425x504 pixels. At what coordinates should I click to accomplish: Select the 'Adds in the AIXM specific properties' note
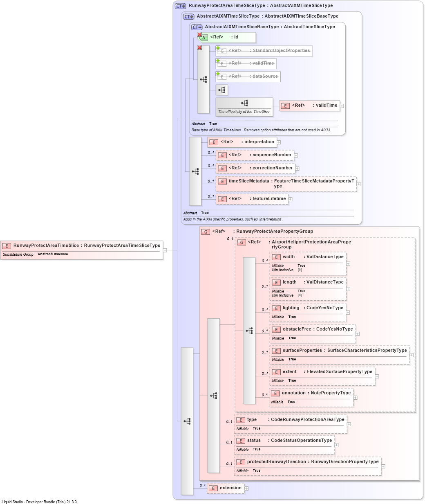233,219
